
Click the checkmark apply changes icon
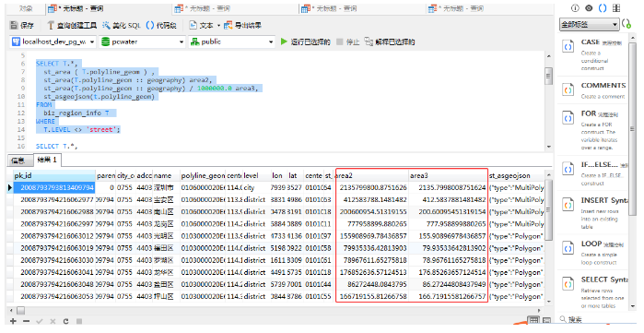pos(40,321)
